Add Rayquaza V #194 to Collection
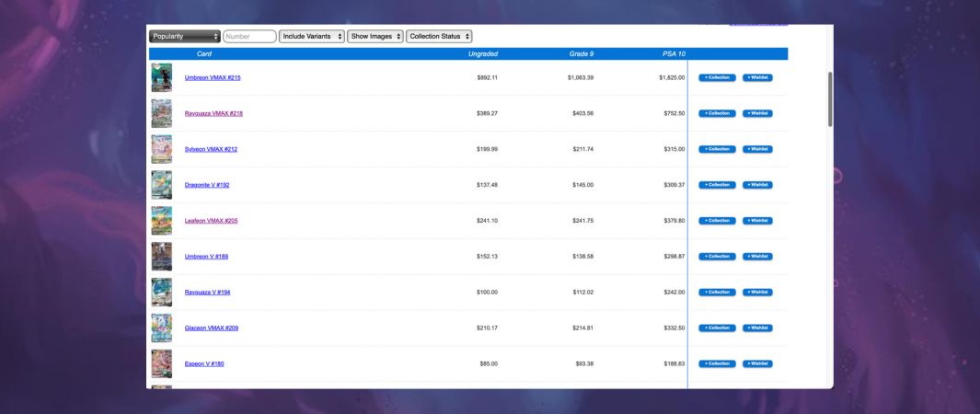This screenshot has height=414, width=980. pos(717,293)
